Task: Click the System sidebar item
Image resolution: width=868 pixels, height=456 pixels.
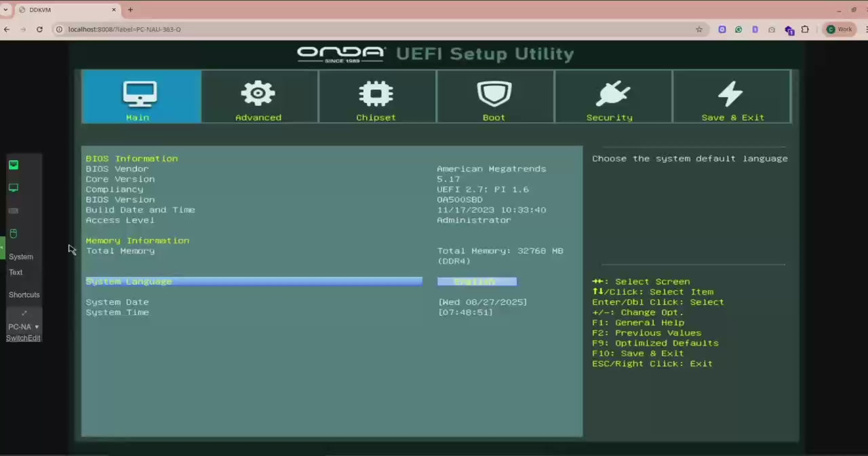Action: (21, 256)
